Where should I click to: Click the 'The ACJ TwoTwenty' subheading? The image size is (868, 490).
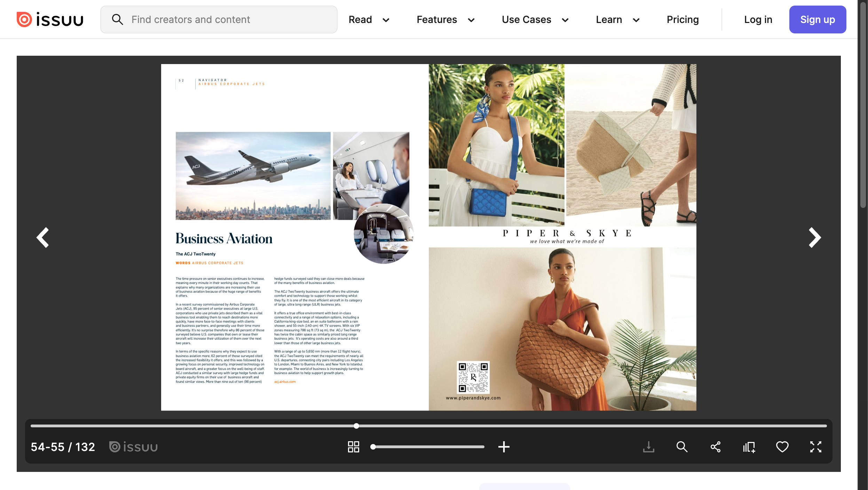pyautogui.click(x=195, y=254)
